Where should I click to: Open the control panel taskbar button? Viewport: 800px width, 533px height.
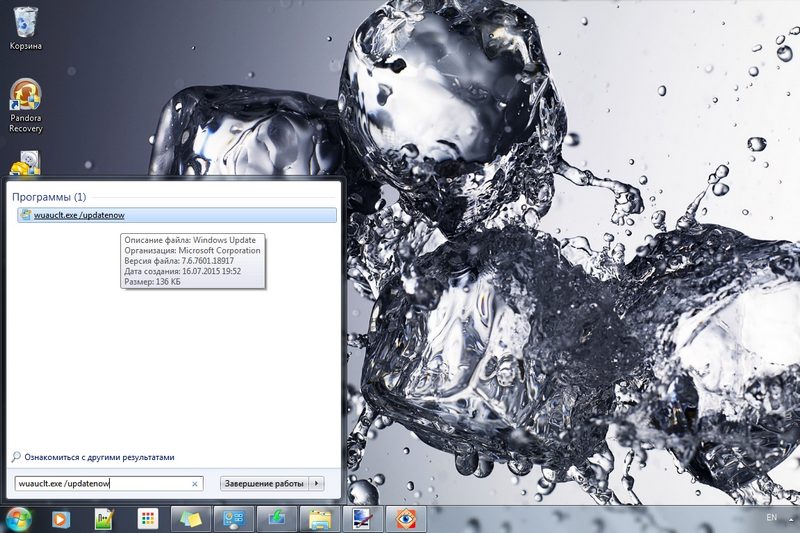pos(234,519)
